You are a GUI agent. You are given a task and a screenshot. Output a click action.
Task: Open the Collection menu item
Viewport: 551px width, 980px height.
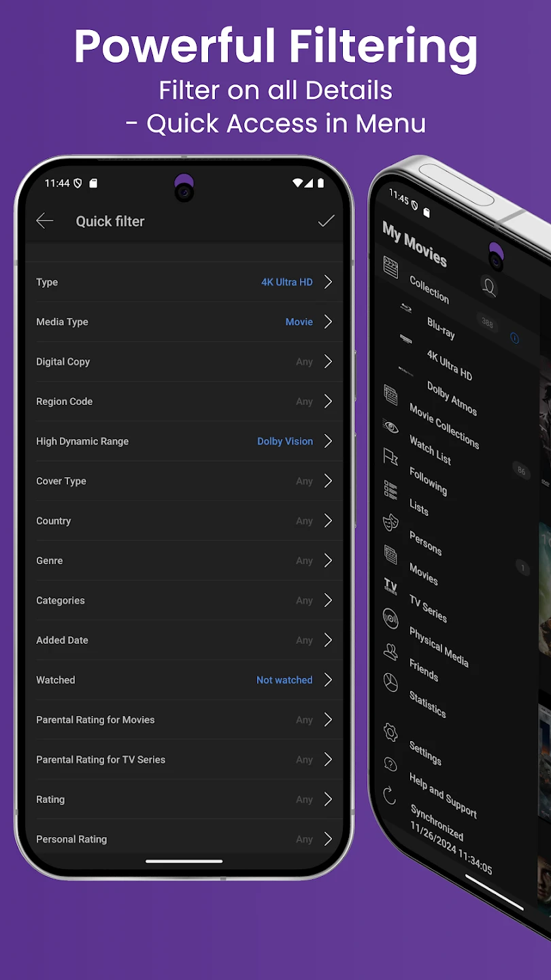point(429,289)
